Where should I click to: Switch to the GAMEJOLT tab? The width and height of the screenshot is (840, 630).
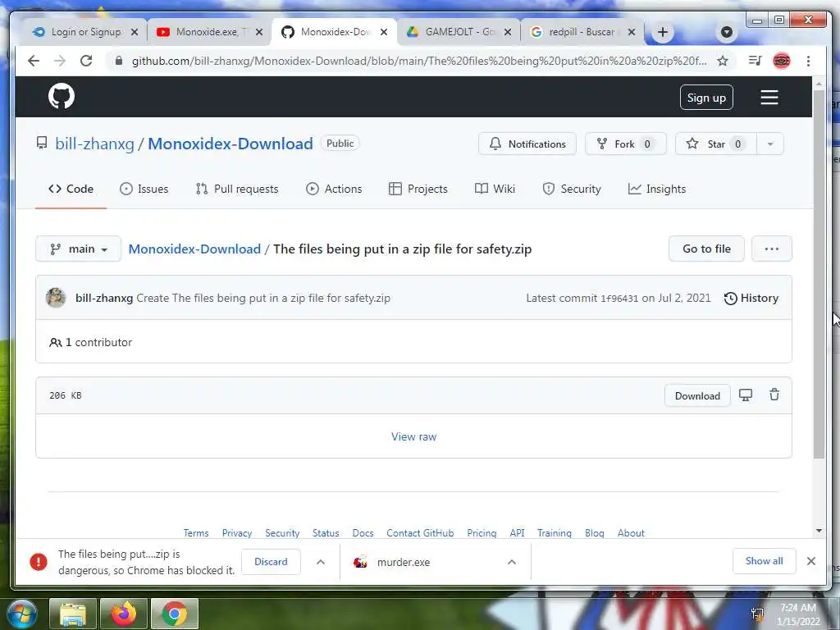457,32
